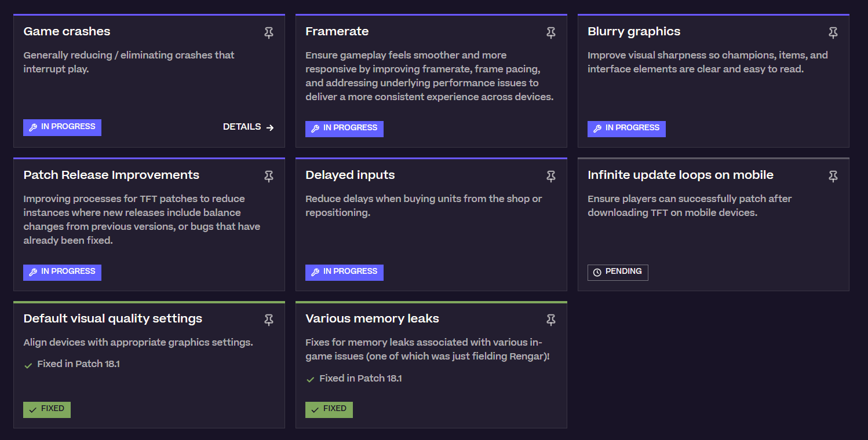This screenshot has width=868, height=440.
Task: Click In Progress badge on Game crashes
Action: 62,127
